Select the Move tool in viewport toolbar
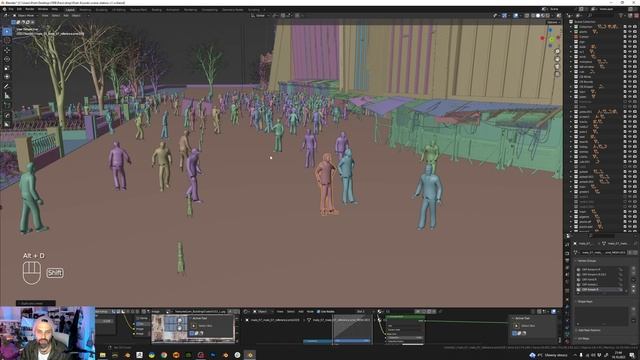The height and width of the screenshot is (360, 640). [x=7, y=50]
